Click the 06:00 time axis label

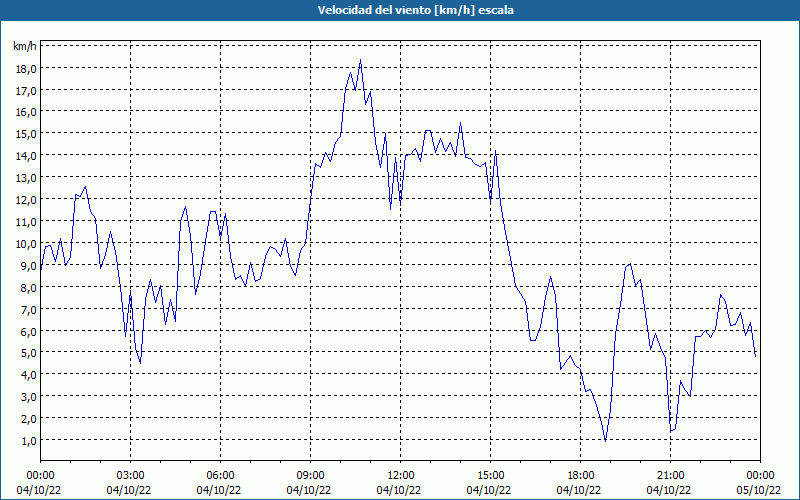(x=220, y=476)
